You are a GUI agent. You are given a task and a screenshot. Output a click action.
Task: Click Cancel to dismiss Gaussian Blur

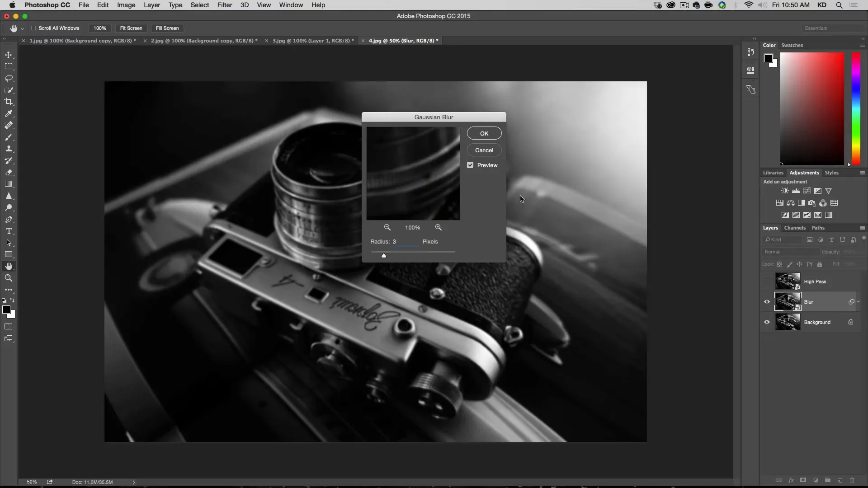click(484, 150)
